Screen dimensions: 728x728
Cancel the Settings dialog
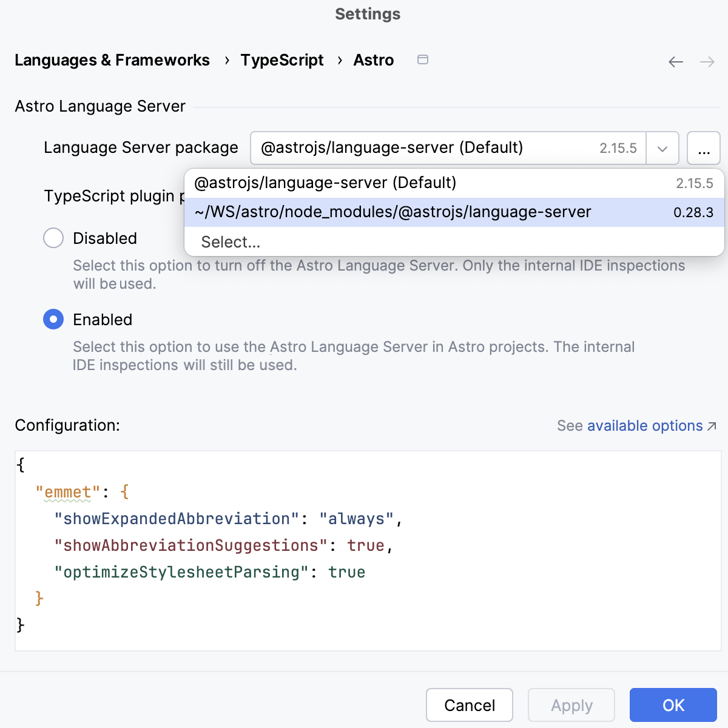[x=469, y=705]
